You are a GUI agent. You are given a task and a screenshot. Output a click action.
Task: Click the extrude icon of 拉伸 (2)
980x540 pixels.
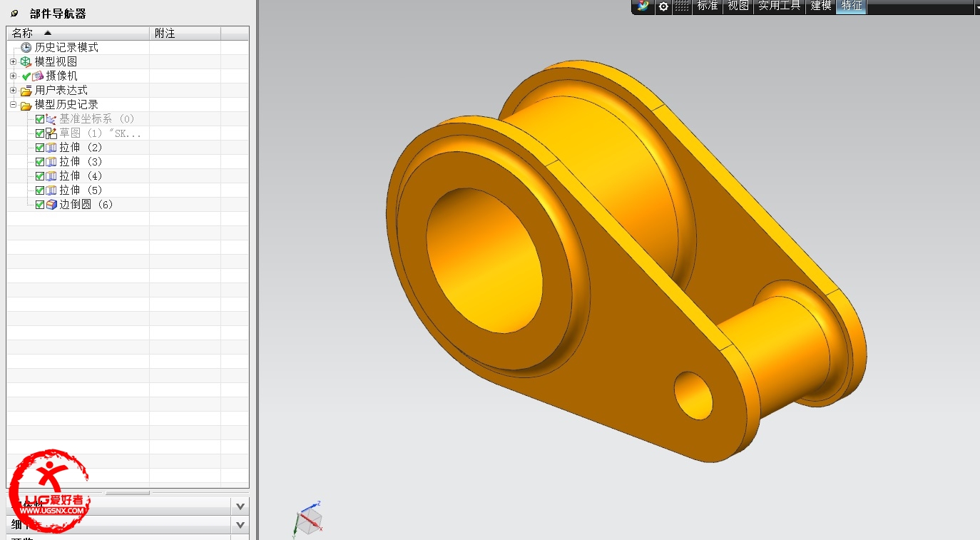[51, 148]
